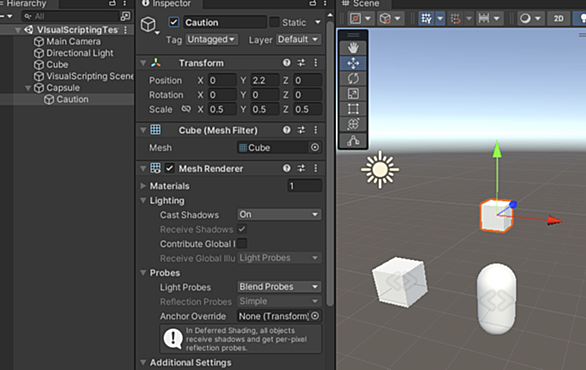Click the Position Y input field
Screen dimensions: 586x370
[x=265, y=80]
